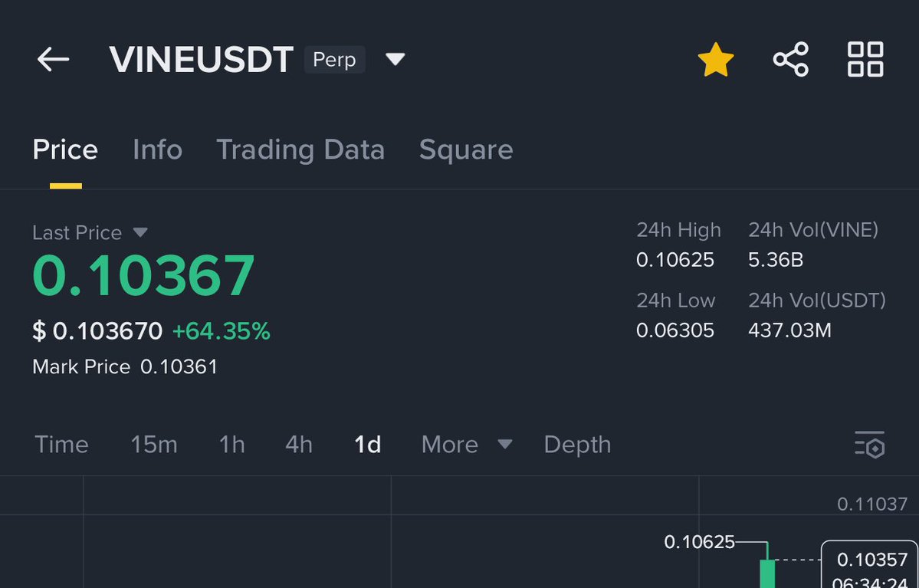
Task: Choose the 4h chart interval
Action: tap(299, 445)
